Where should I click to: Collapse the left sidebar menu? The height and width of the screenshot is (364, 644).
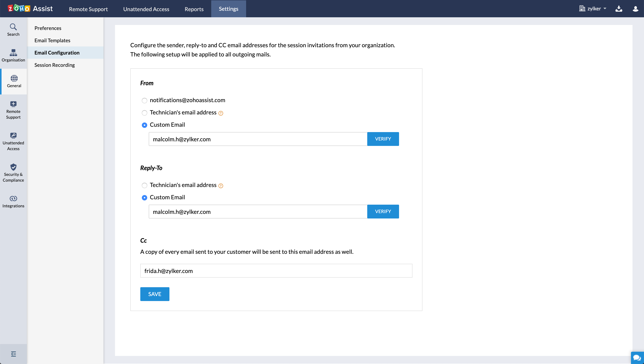click(x=13, y=354)
